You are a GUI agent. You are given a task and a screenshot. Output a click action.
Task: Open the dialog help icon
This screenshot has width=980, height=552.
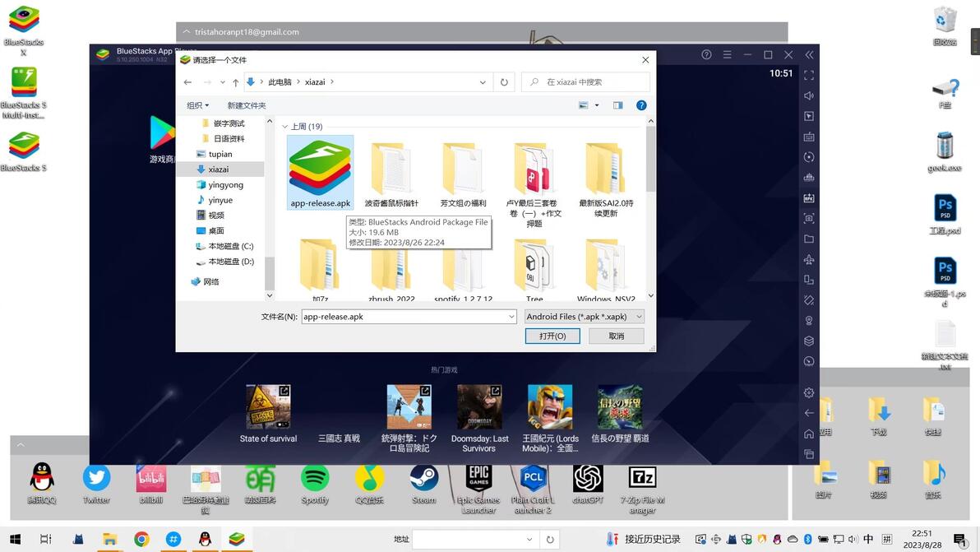point(641,105)
